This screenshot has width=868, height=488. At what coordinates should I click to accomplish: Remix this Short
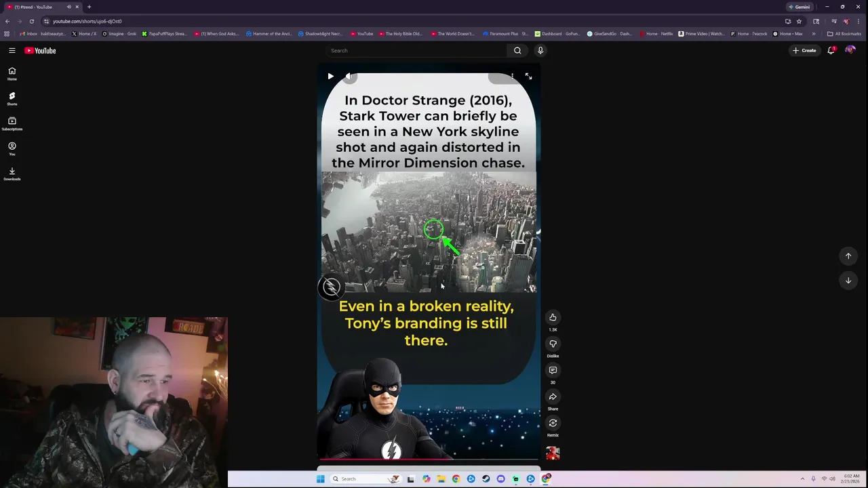pos(553,423)
